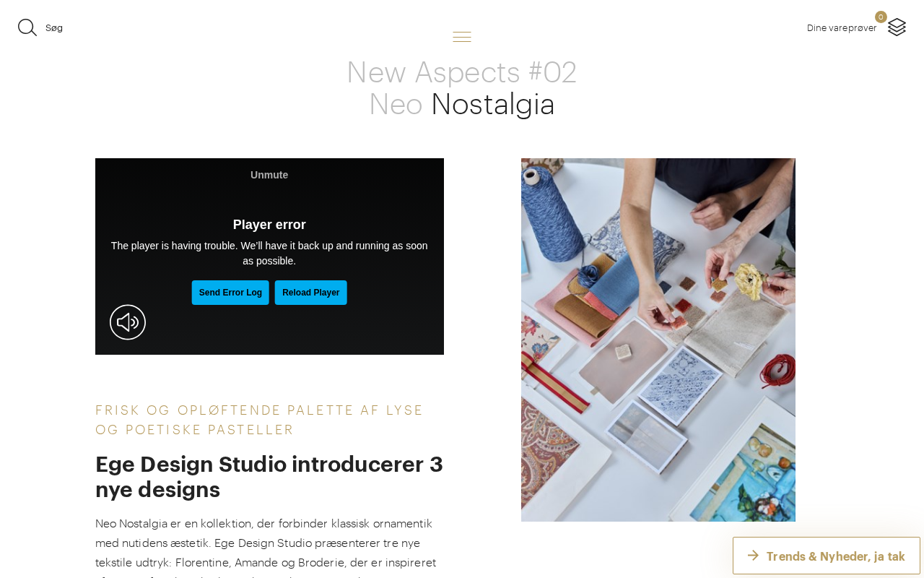Click the Player error message title

(269, 225)
